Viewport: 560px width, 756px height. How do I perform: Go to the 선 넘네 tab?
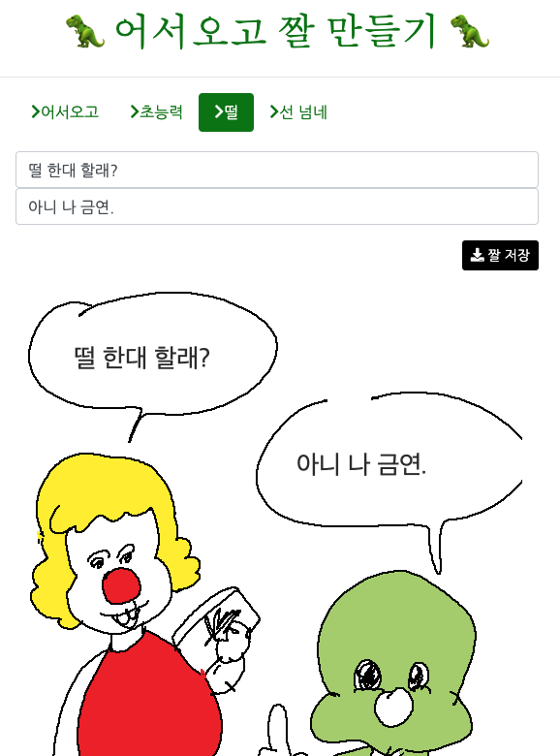[298, 111]
